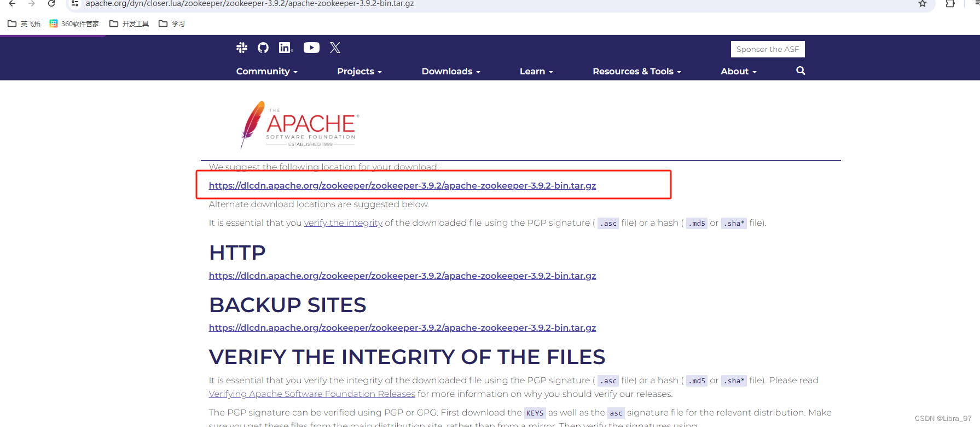Click the Sponsor the ASF button

pyautogui.click(x=768, y=49)
